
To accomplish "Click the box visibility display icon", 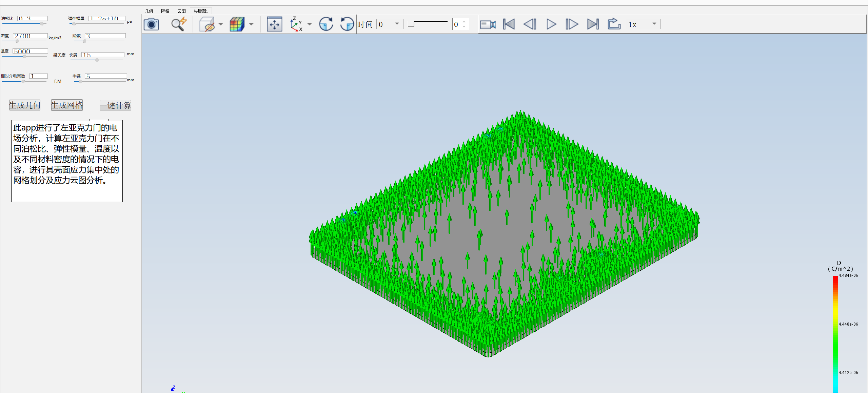I will (207, 24).
